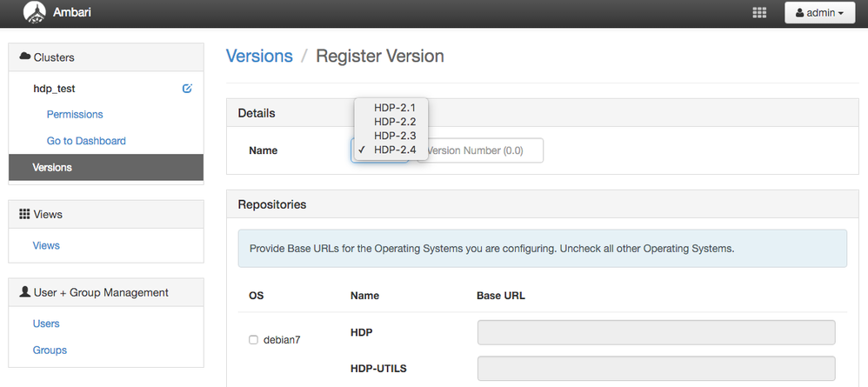Image resolution: width=868 pixels, height=387 pixels.
Task: Click the Ambari logo icon
Action: [x=34, y=13]
